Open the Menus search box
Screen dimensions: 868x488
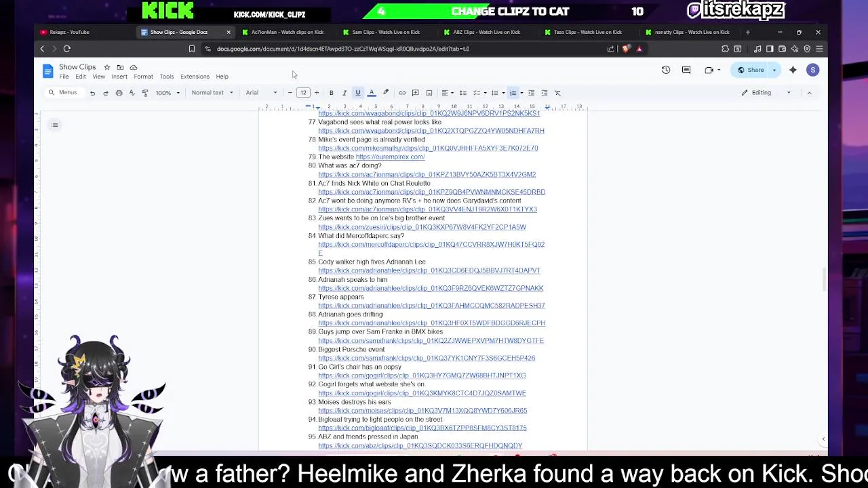pos(63,93)
